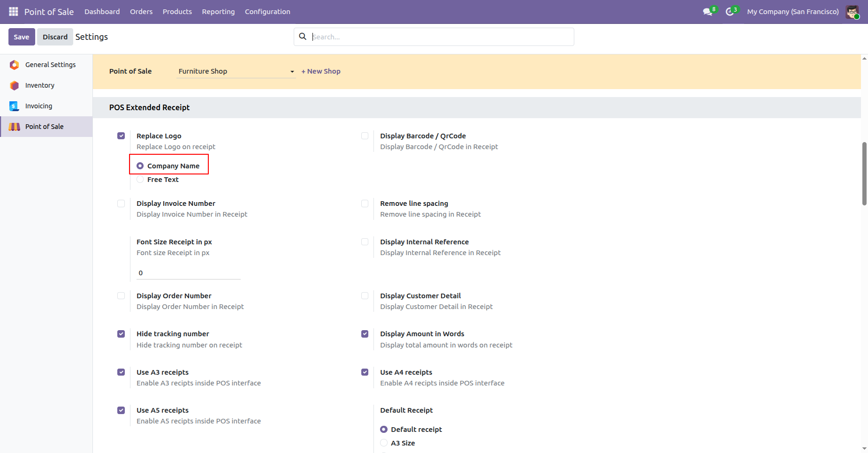Open the apps grid menu icon
This screenshot has width=868, height=453.
coord(13,12)
